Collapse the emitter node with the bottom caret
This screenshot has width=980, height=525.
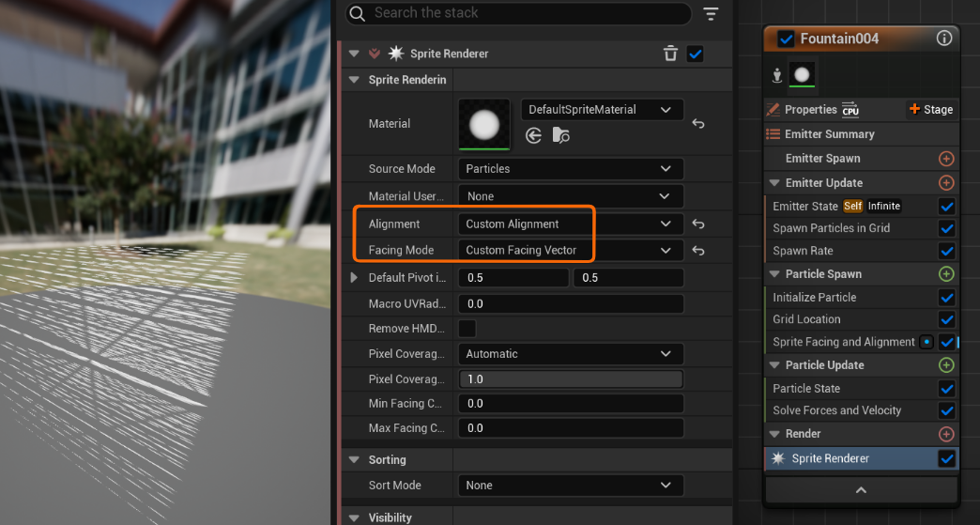click(861, 490)
